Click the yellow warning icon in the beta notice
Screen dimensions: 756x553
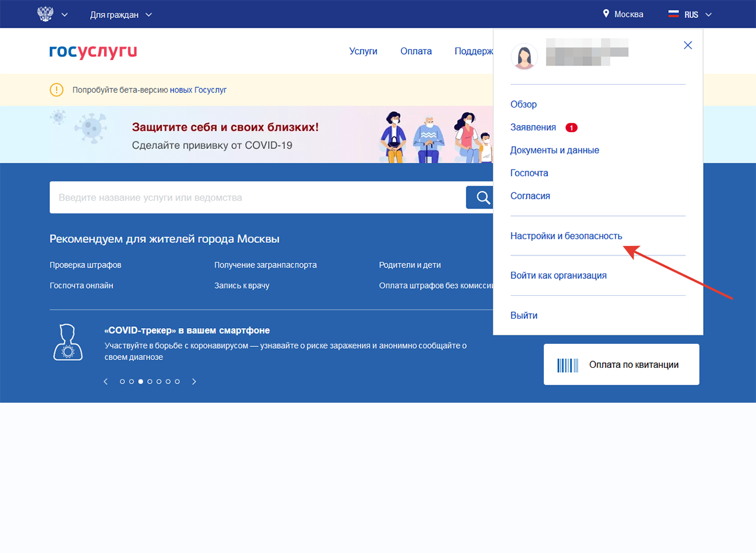point(56,90)
